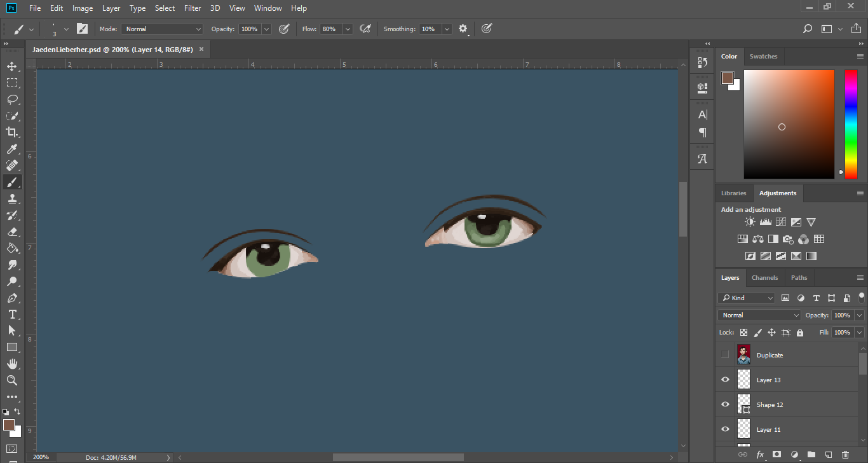Select the Quick Selection tool
The image size is (868, 463).
[12, 116]
